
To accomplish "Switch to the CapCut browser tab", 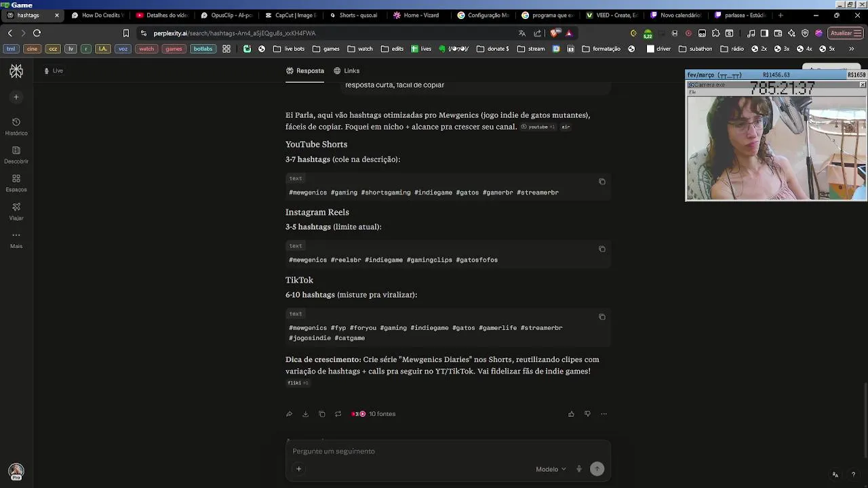I will coord(290,15).
